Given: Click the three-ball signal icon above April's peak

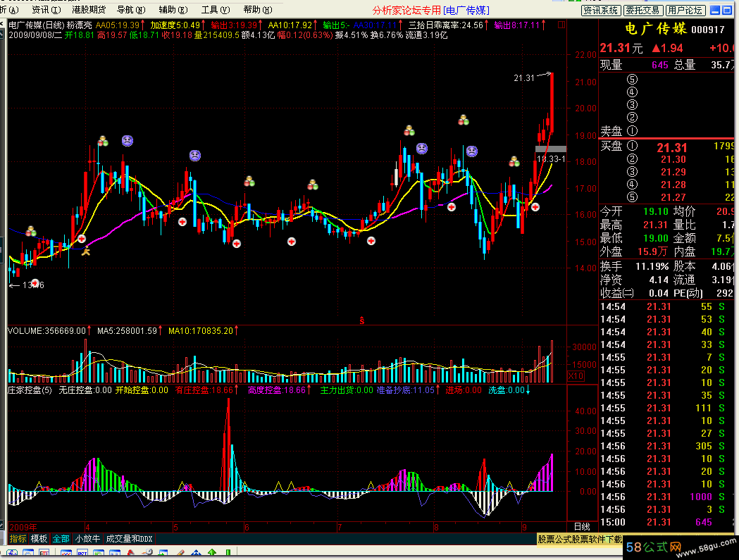Looking at the screenshot, I should pos(103,140).
